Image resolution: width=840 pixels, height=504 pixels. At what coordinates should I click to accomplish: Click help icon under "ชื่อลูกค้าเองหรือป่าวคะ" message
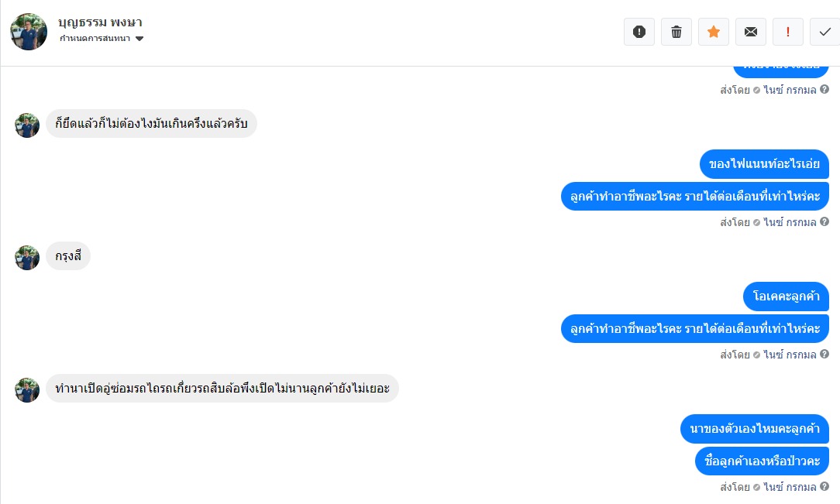(825, 487)
